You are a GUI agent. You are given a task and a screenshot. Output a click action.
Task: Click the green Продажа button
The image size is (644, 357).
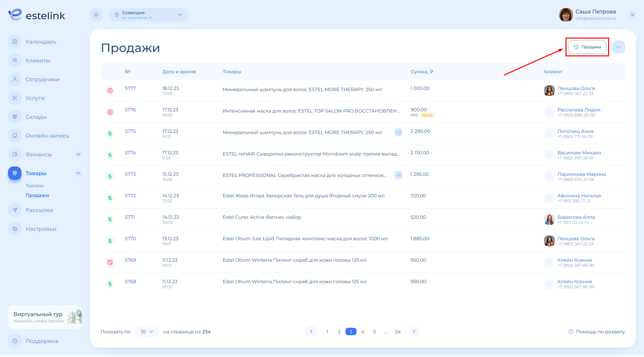point(587,47)
